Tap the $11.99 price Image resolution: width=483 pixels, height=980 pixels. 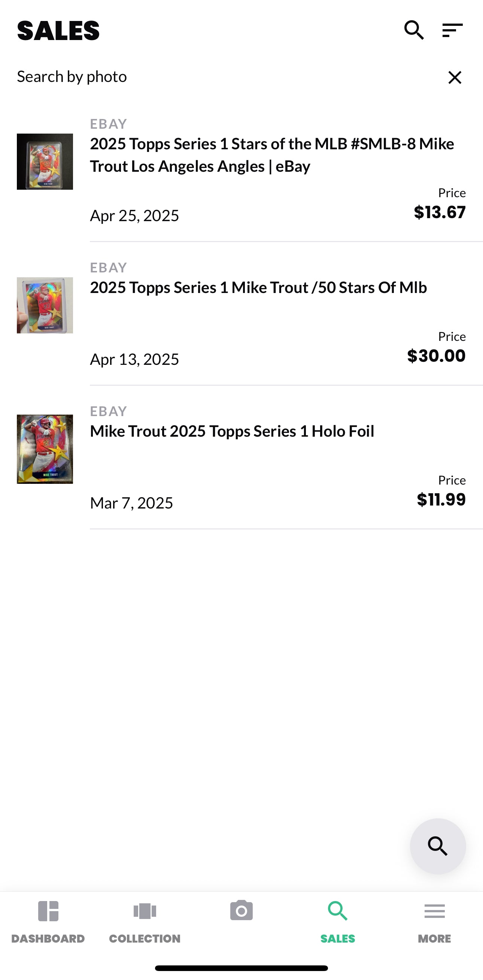[x=441, y=500]
